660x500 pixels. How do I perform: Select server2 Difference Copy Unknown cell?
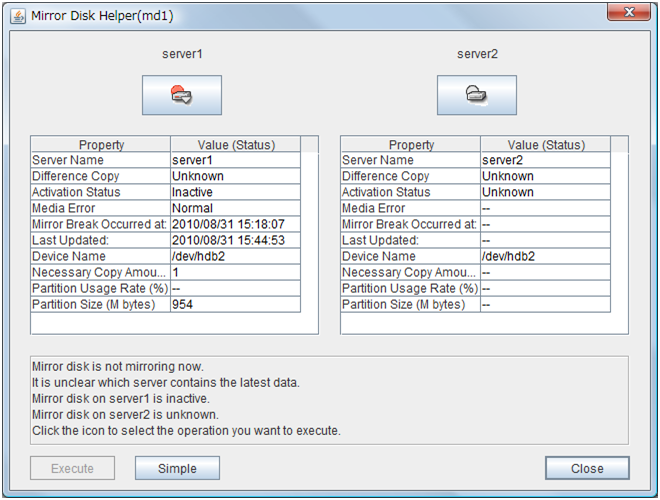click(x=545, y=176)
